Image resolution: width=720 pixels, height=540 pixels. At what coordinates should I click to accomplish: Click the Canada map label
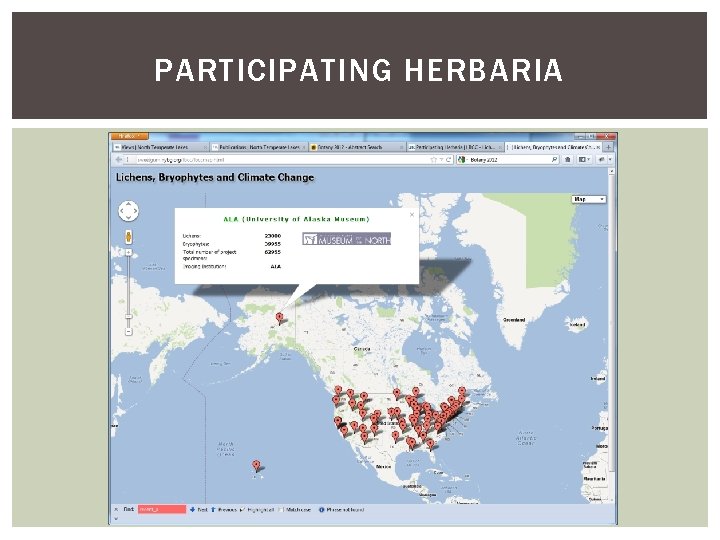click(362, 349)
